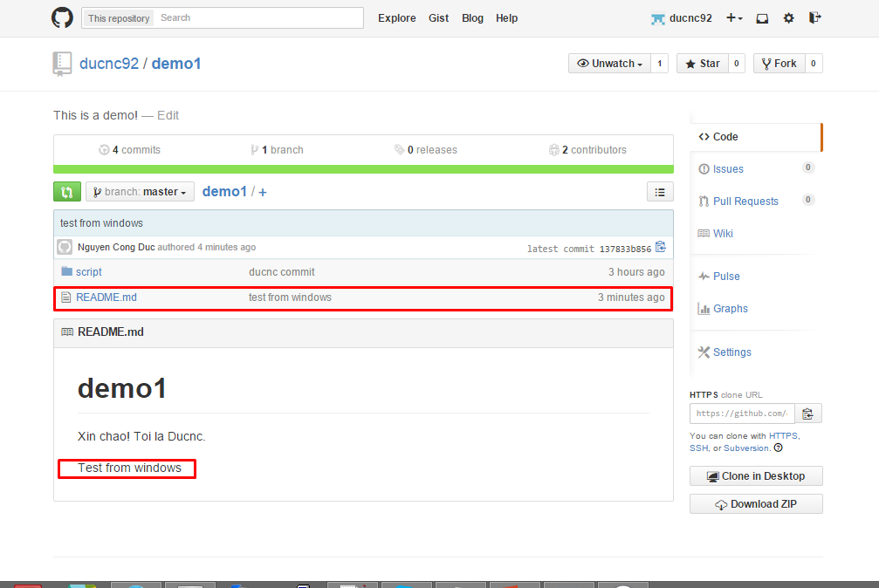Open the Unwatch dropdown

tap(609, 64)
